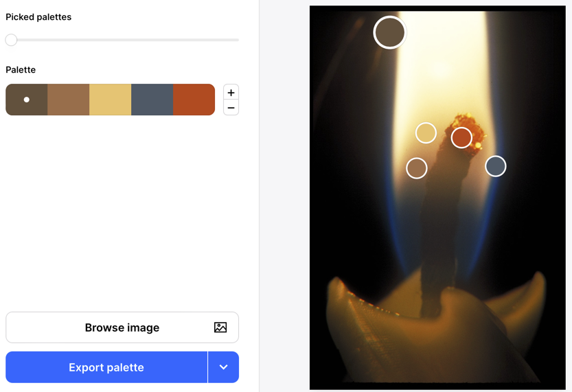Image resolution: width=572 pixels, height=392 pixels.
Task: Click the Picked palettes slider handle
Action: 11,40
